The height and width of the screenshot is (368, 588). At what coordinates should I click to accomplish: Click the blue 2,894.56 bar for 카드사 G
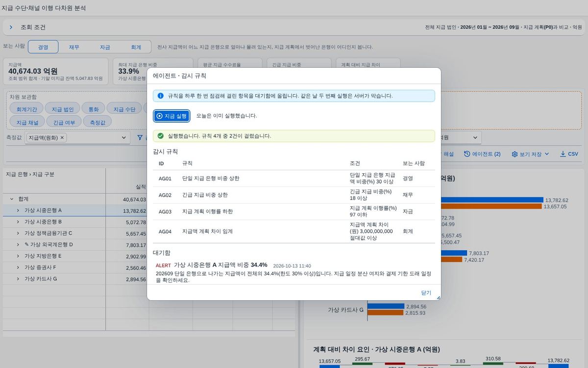[386, 306]
